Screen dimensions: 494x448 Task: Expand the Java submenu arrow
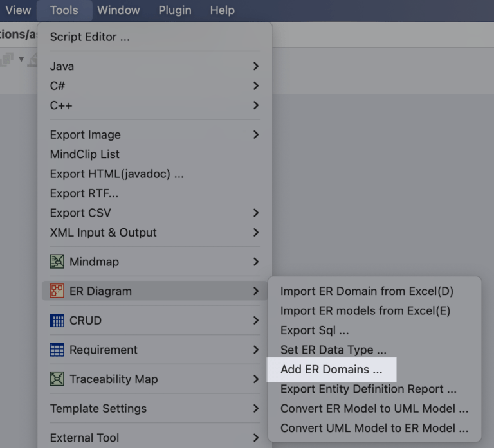coord(256,66)
